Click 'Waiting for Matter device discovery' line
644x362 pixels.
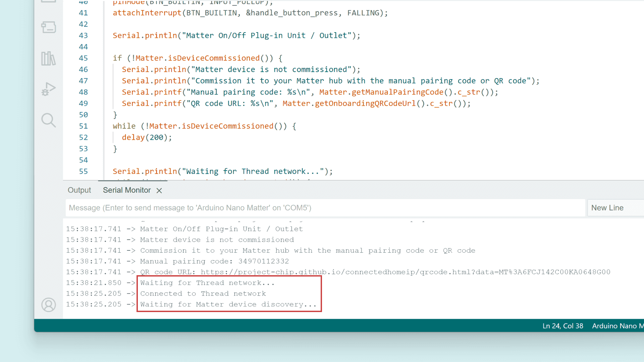[x=228, y=304]
